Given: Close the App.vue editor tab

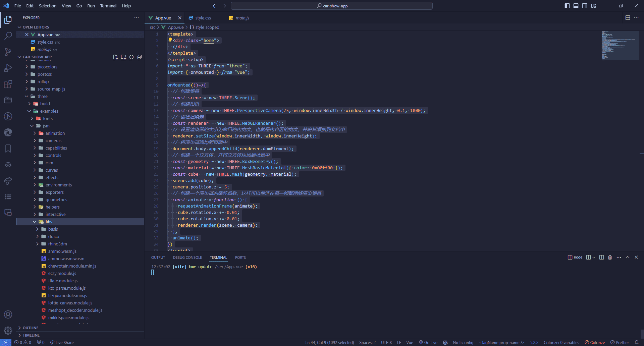Looking at the screenshot, I should pos(180,18).
